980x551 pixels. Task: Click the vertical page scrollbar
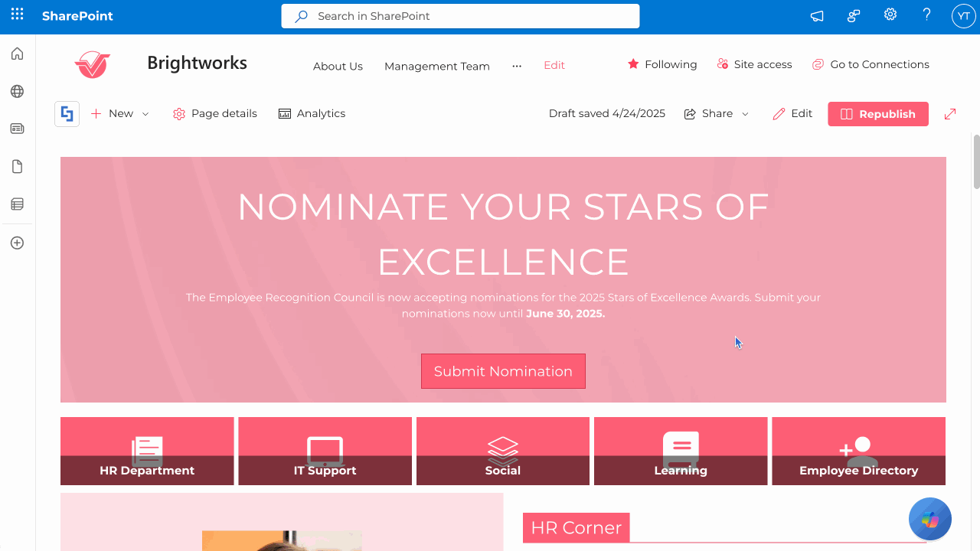[x=976, y=161]
